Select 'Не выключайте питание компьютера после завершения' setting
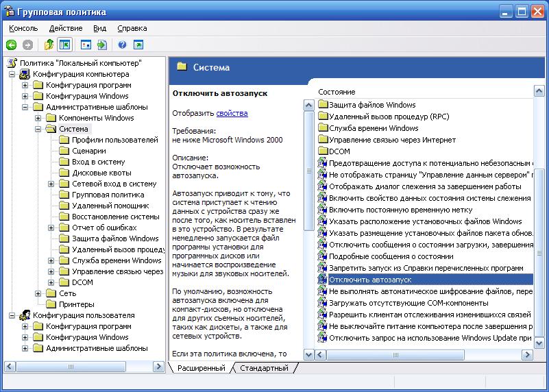549x392 pixels. [x=430, y=326]
